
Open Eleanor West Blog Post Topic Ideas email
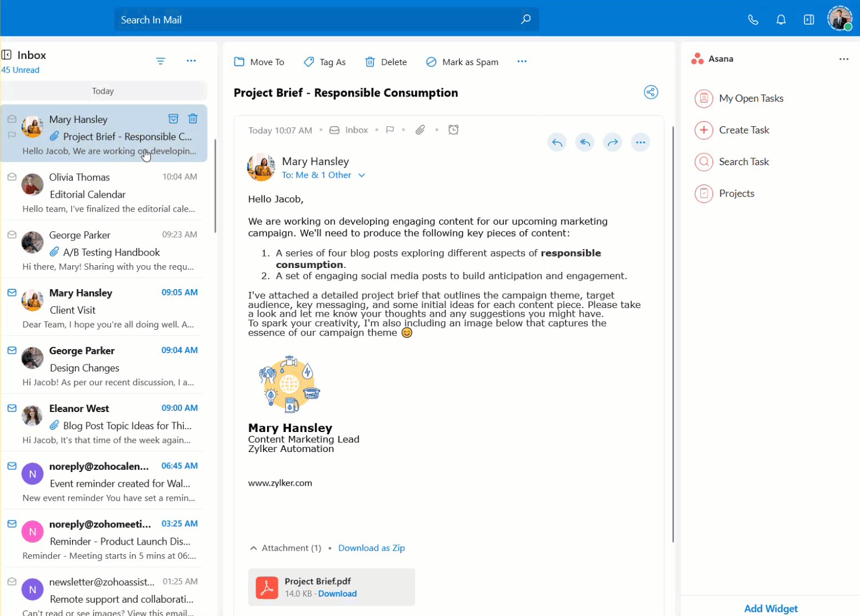103,422
